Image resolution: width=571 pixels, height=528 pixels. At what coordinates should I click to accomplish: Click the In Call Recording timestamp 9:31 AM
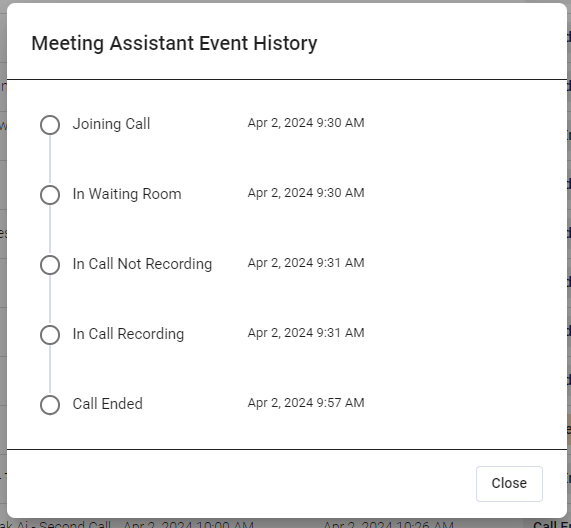(x=306, y=333)
